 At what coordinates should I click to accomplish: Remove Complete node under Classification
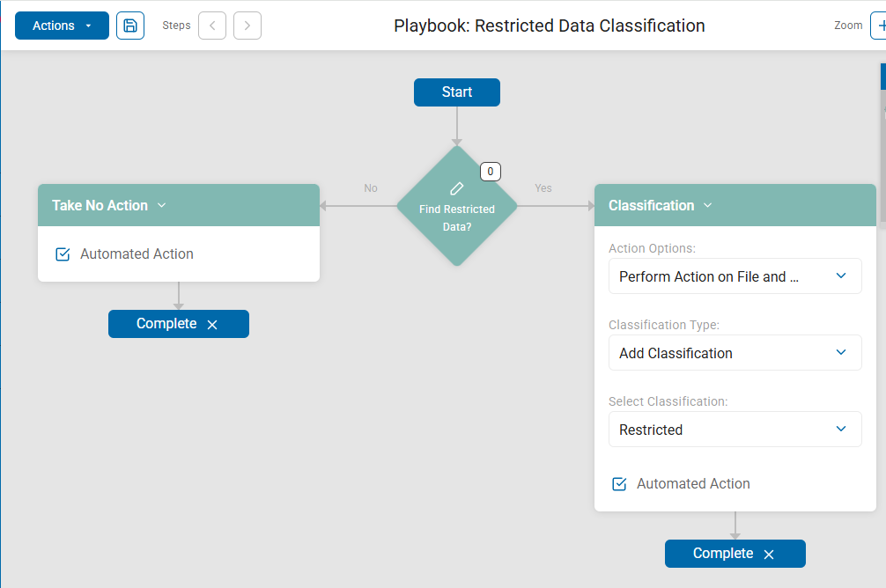769,555
